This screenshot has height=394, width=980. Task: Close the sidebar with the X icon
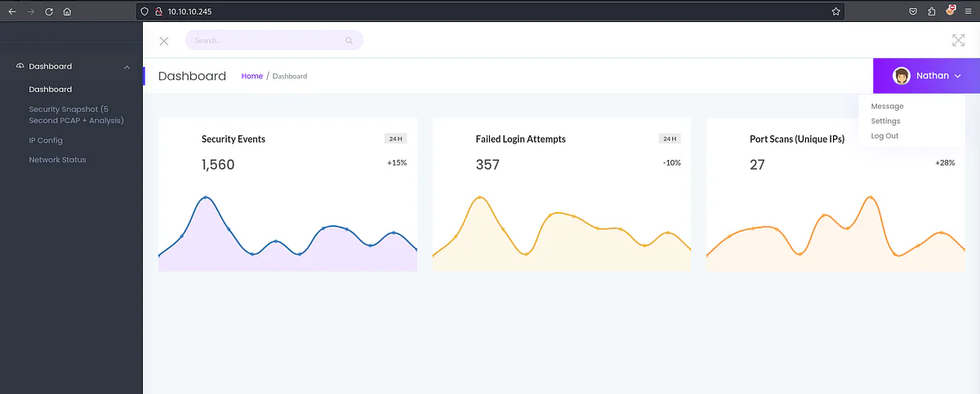pyautogui.click(x=164, y=41)
